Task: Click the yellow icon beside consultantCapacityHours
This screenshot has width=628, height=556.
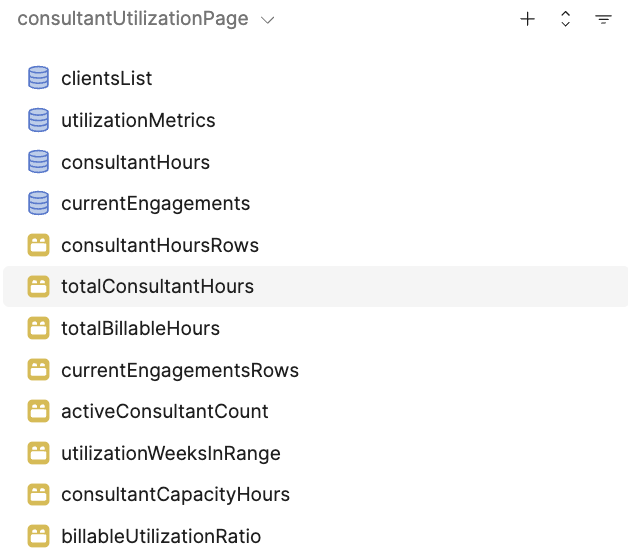Action: tap(38, 495)
